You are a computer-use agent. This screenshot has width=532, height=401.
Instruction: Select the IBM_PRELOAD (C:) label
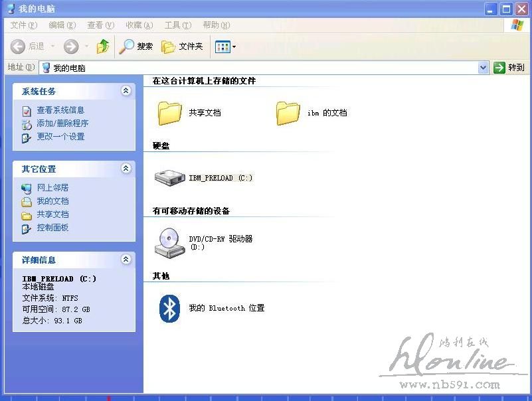click(x=221, y=178)
